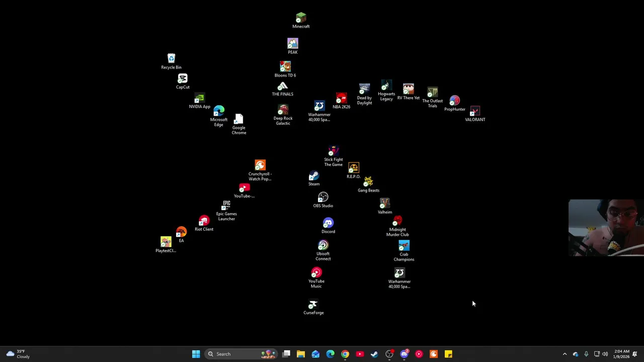
Task: Select the Warhammer 40,000 icon beside NBA 2K26
Action: point(319,112)
